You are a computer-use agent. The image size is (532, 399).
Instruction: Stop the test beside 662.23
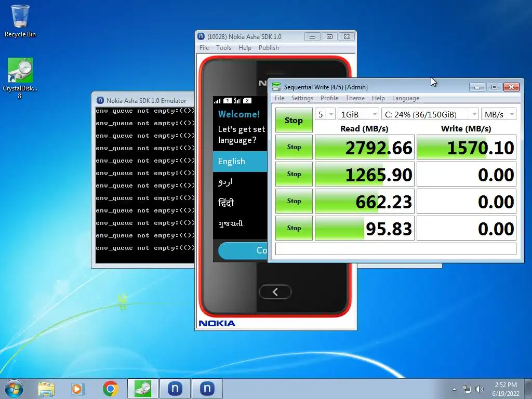294,201
